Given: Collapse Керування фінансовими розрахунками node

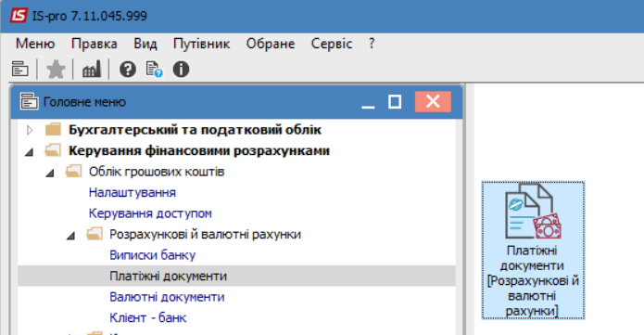Looking at the screenshot, I should (x=29, y=152).
